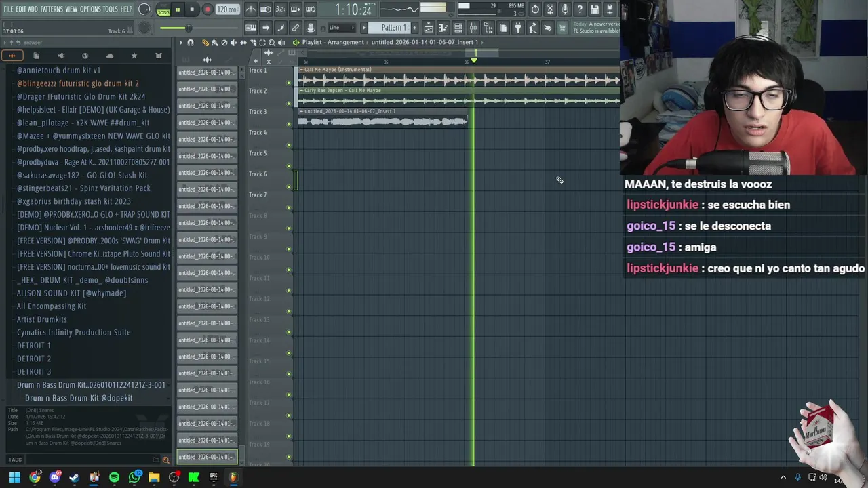Open the Channel rack icon
Screen dimensions: 868x488
(458, 28)
